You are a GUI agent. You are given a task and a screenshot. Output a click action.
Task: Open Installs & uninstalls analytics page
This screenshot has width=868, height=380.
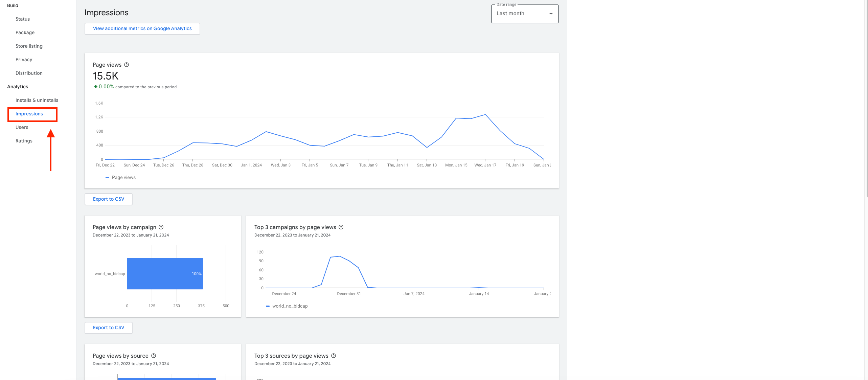click(37, 100)
